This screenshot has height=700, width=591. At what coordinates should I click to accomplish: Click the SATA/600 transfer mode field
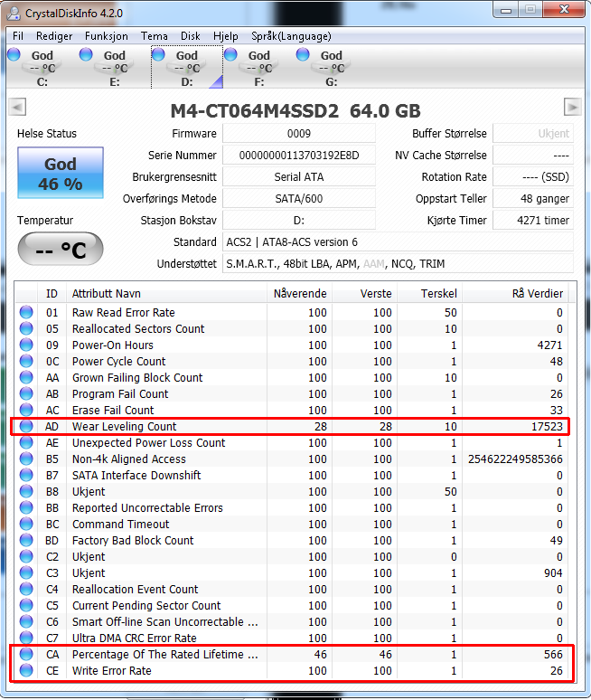pos(299,199)
